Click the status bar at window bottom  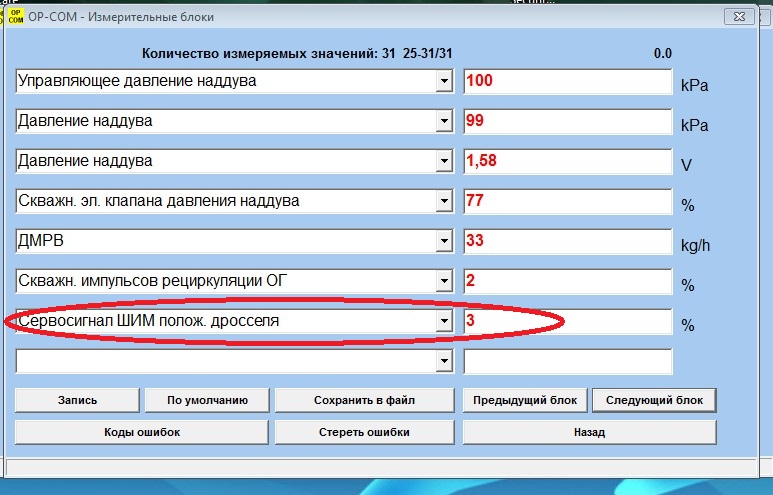(x=381, y=467)
